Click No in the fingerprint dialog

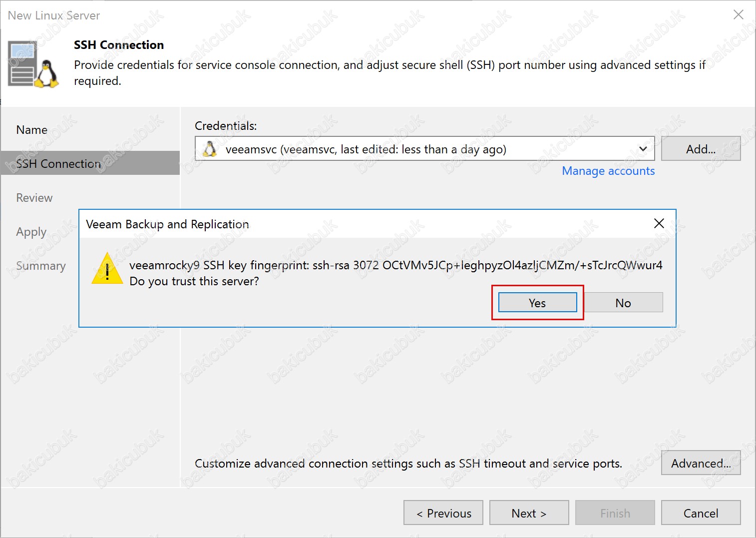coord(623,303)
